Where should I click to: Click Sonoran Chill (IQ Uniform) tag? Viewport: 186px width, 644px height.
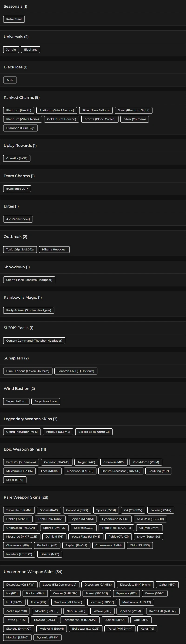point(76,371)
